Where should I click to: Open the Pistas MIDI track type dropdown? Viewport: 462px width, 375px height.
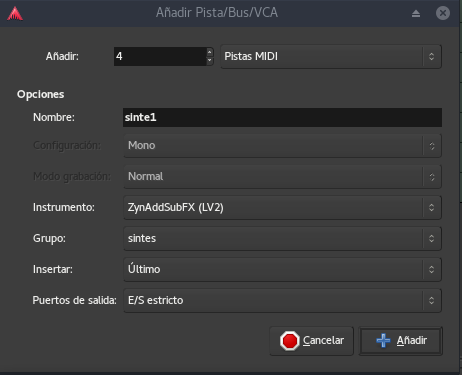(x=331, y=56)
